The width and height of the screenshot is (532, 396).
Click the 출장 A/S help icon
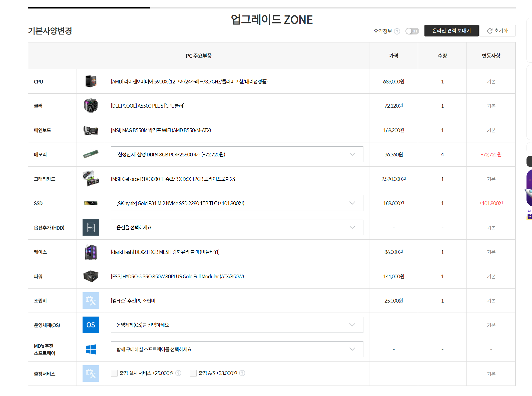click(x=242, y=373)
